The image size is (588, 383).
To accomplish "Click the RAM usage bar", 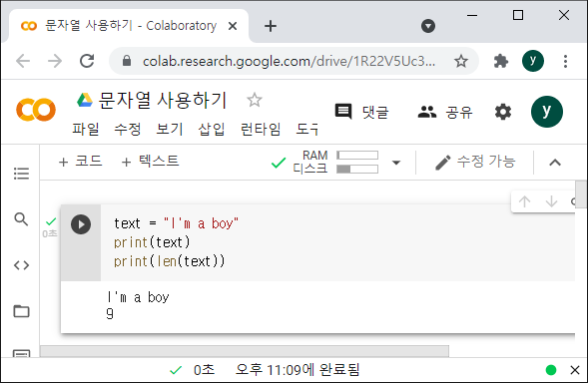I will click(x=357, y=156).
